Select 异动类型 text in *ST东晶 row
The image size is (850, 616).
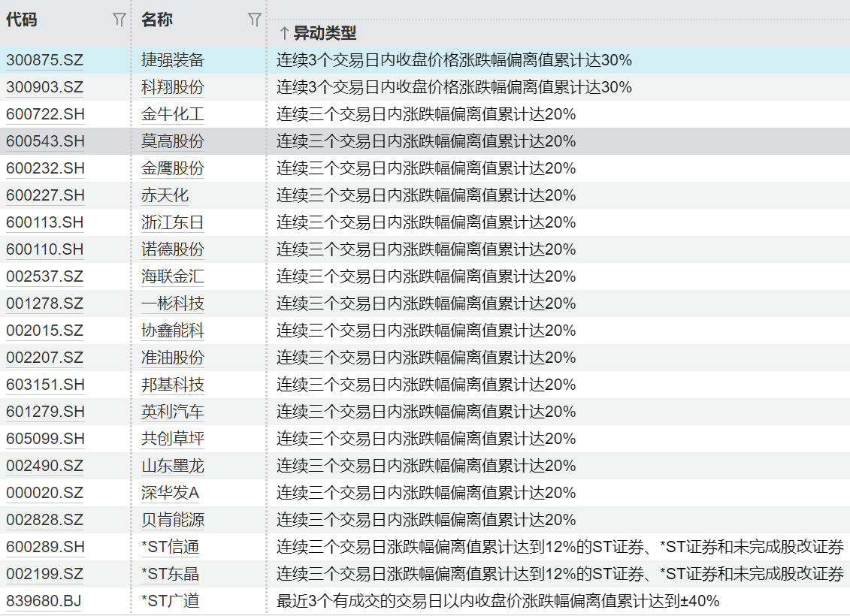(x=560, y=575)
